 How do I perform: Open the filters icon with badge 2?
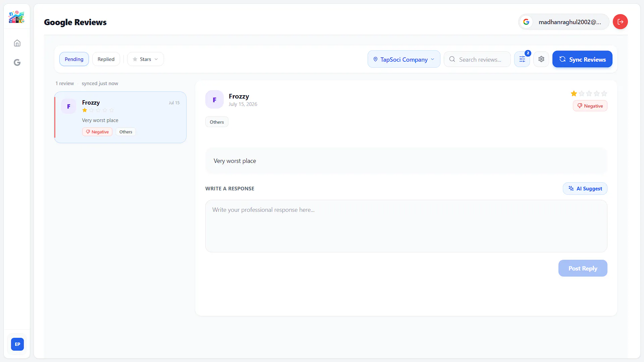click(522, 59)
